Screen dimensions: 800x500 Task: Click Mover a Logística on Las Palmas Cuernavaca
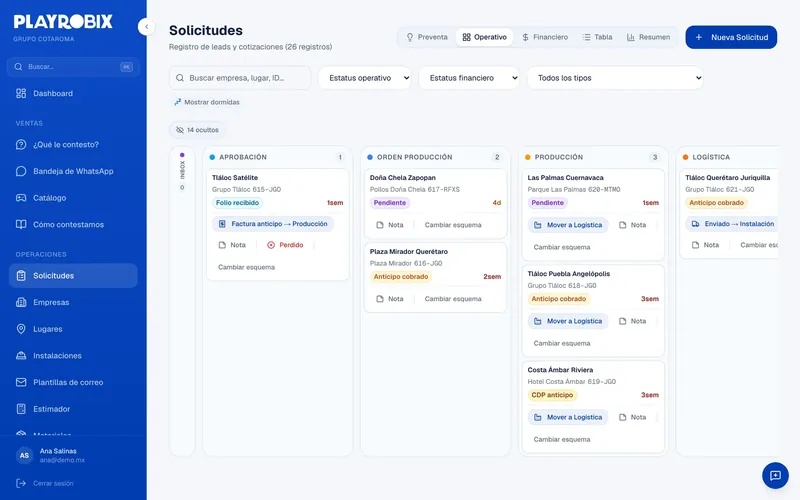pos(568,225)
